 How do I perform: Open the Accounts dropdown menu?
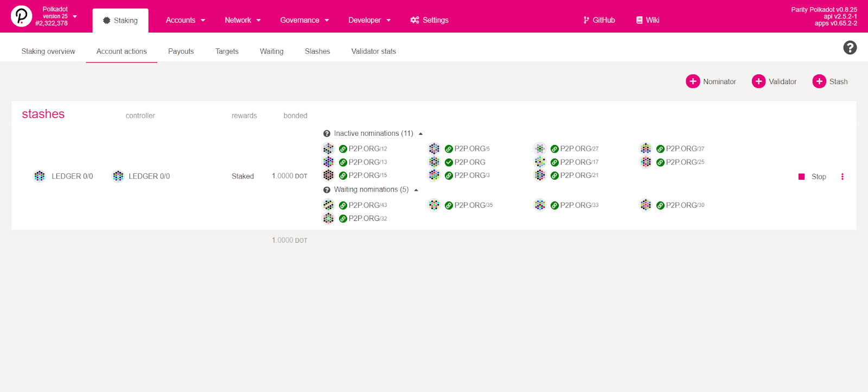[x=186, y=20]
